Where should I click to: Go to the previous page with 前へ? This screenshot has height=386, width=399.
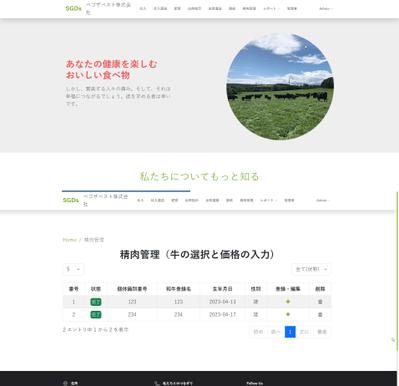(x=276, y=332)
